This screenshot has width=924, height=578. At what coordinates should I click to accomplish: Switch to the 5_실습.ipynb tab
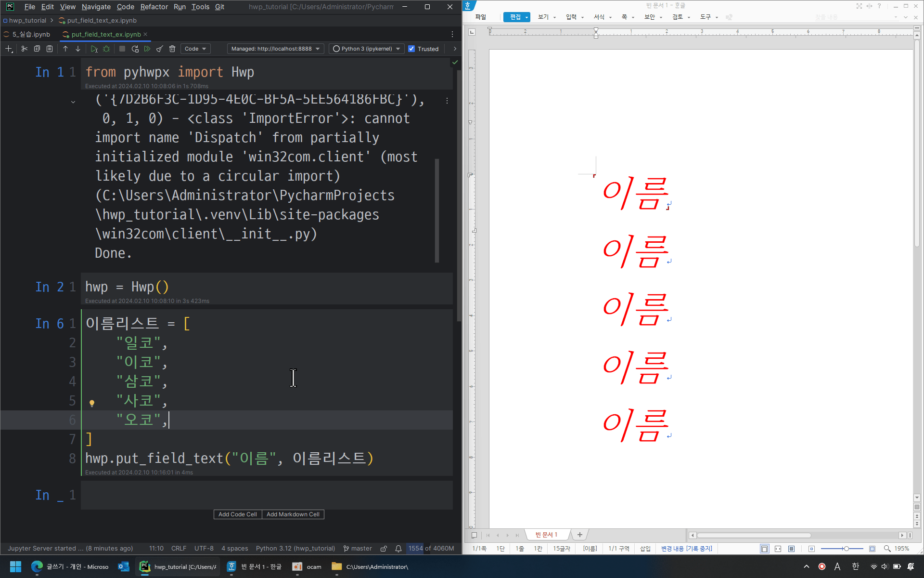click(31, 34)
